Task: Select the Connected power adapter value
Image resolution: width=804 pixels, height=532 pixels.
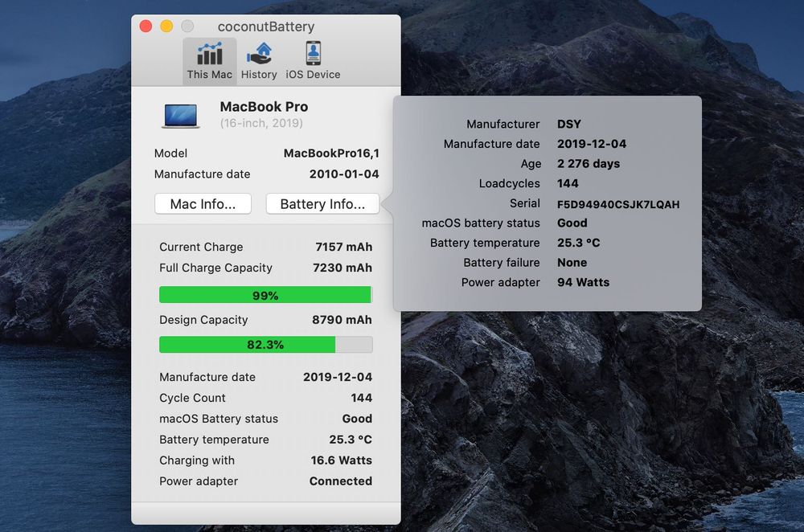Action: pos(340,481)
